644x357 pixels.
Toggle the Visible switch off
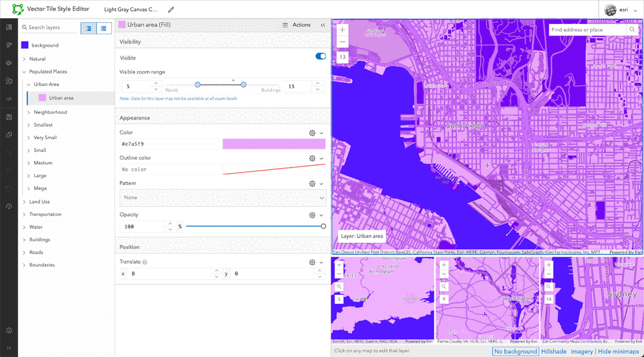[x=321, y=57]
